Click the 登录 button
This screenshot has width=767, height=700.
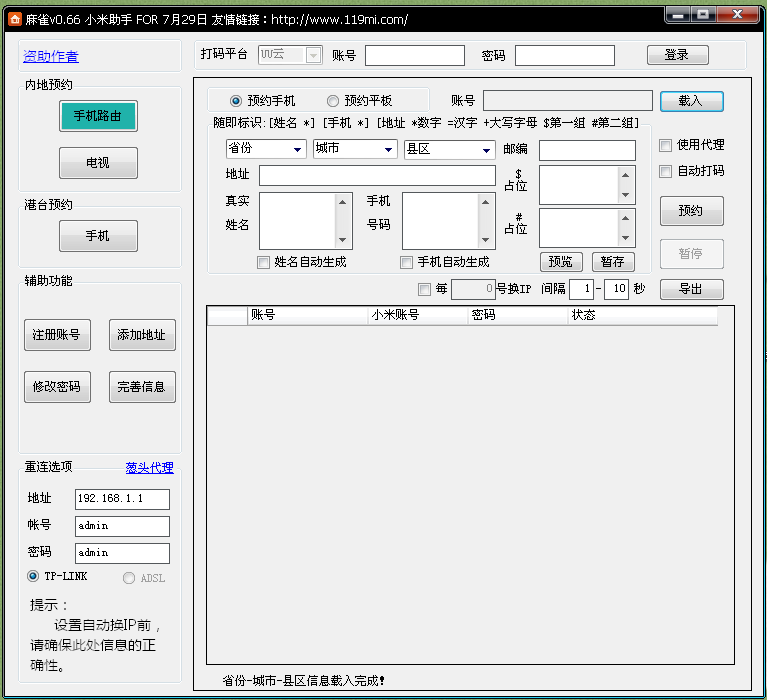coord(677,55)
